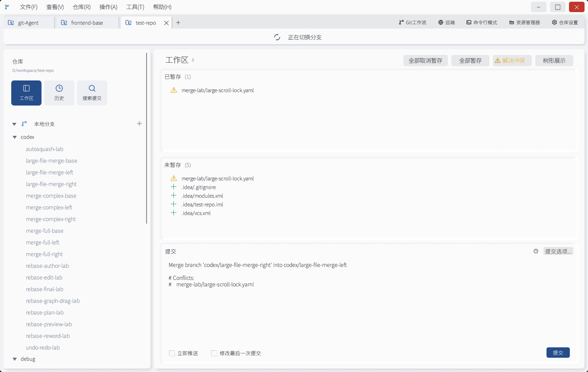Select branch rebase-edit-lab
588x372 pixels.
pos(44,277)
